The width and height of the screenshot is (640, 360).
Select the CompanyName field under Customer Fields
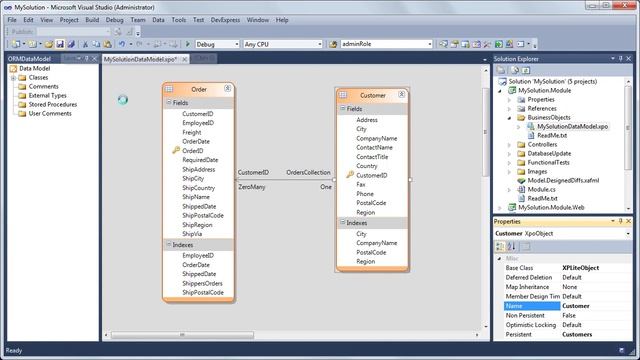376,138
